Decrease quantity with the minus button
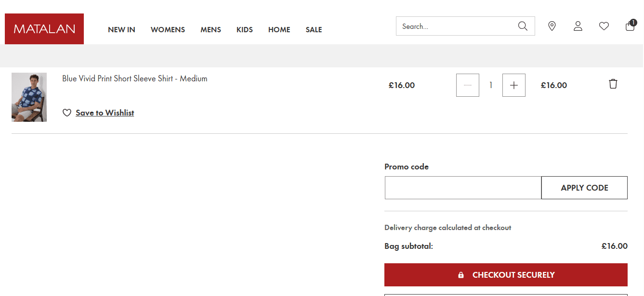 point(468,85)
